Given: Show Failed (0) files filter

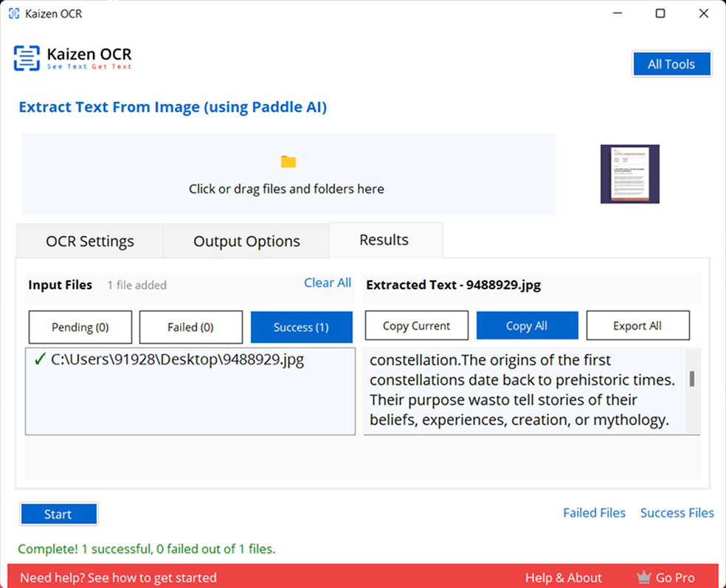Looking at the screenshot, I should (190, 327).
